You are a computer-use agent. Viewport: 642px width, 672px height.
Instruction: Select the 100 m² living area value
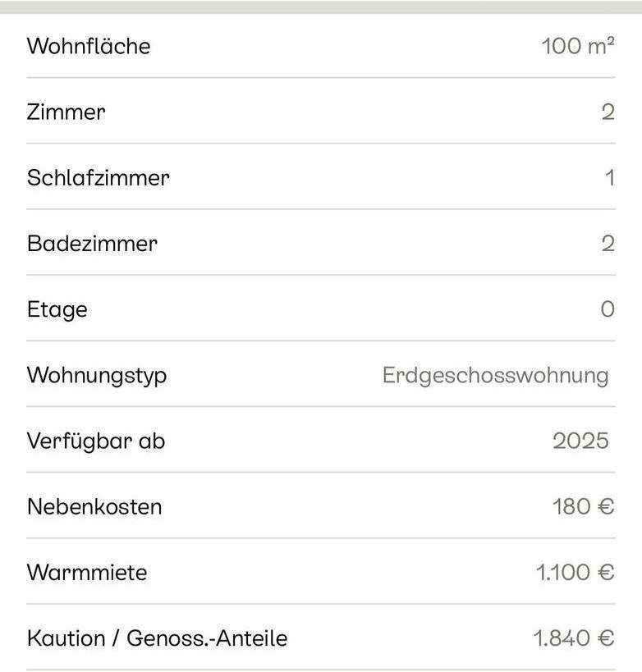tap(577, 46)
